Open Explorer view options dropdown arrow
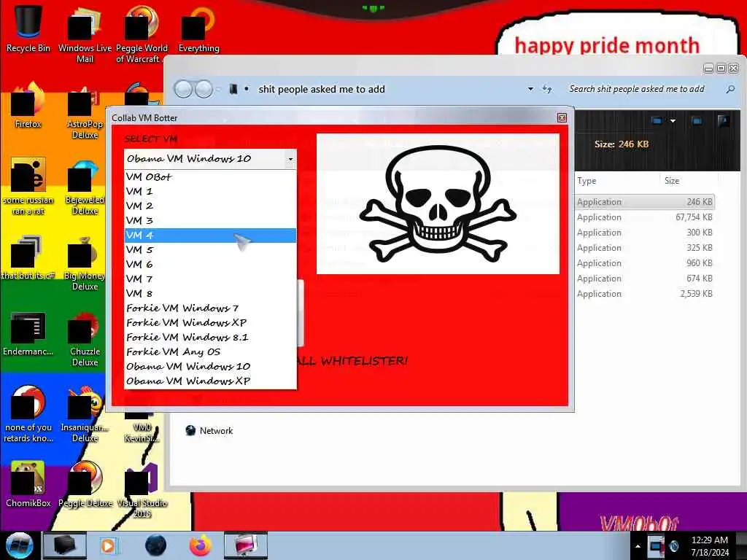This screenshot has height=560, width=747. (673, 121)
